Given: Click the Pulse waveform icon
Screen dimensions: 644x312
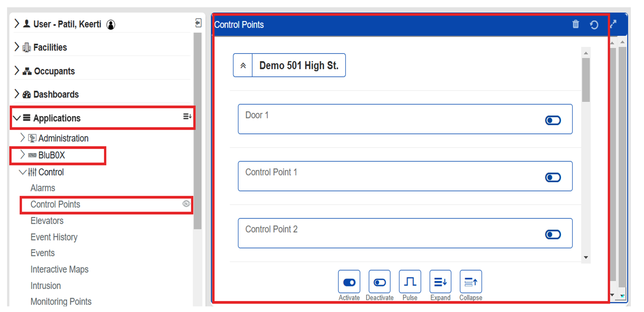Looking at the screenshot, I should point(410,282).
